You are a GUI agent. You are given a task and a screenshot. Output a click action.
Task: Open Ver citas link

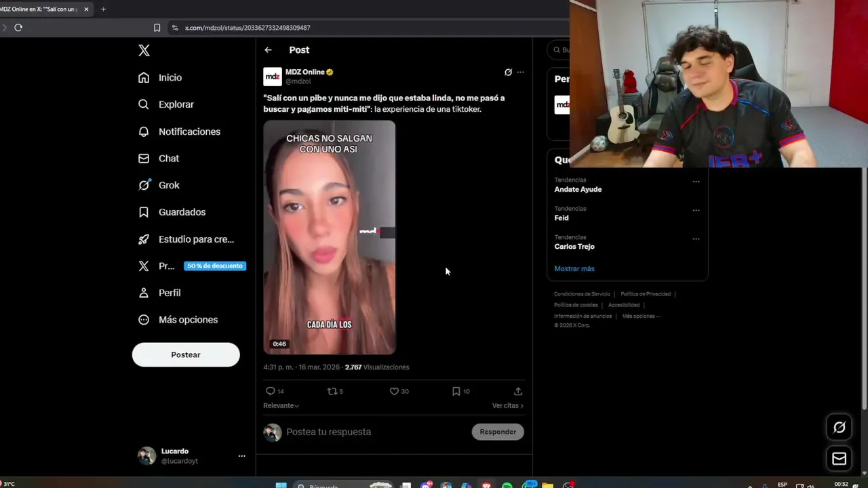point(507,405)
